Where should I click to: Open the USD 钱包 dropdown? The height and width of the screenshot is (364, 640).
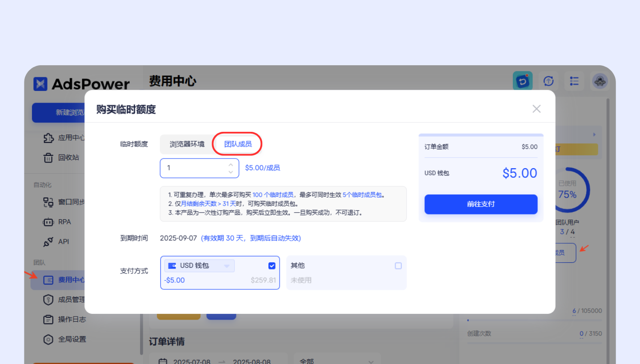point(200,266)
